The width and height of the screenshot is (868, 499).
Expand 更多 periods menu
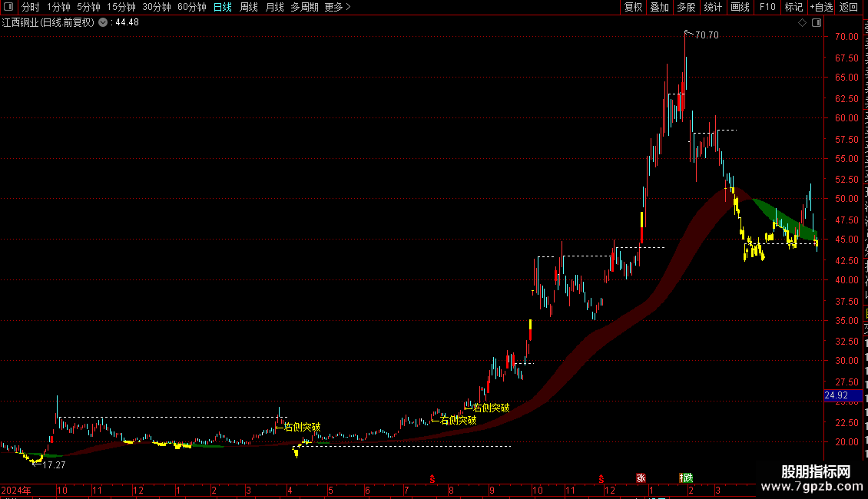pos(337,7)
